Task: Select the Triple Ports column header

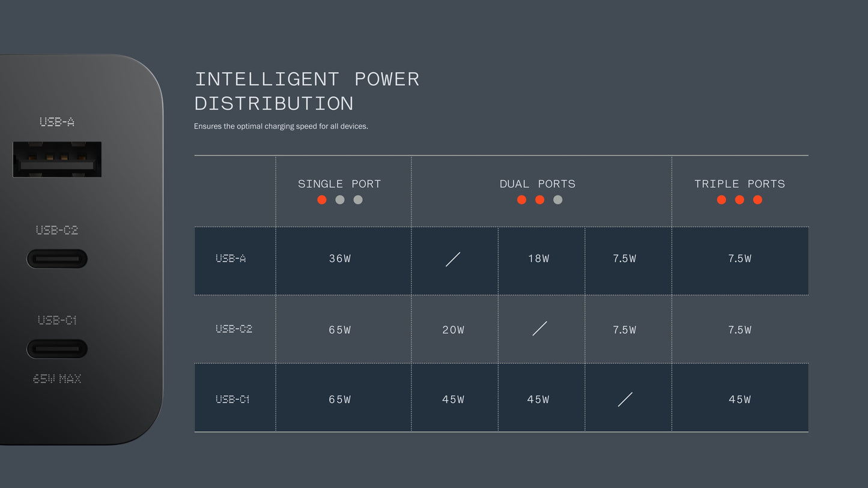Action: click(739, 184)
